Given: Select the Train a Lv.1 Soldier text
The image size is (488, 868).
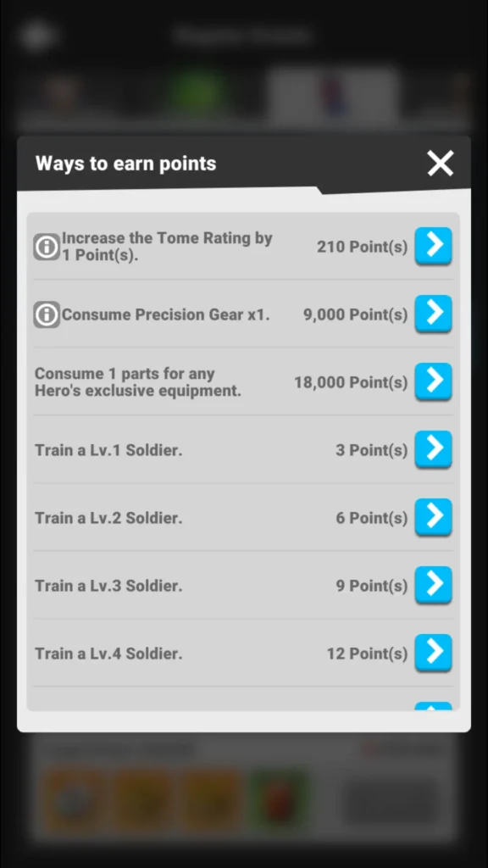Looking at the screenshot, I should (108, 450).
